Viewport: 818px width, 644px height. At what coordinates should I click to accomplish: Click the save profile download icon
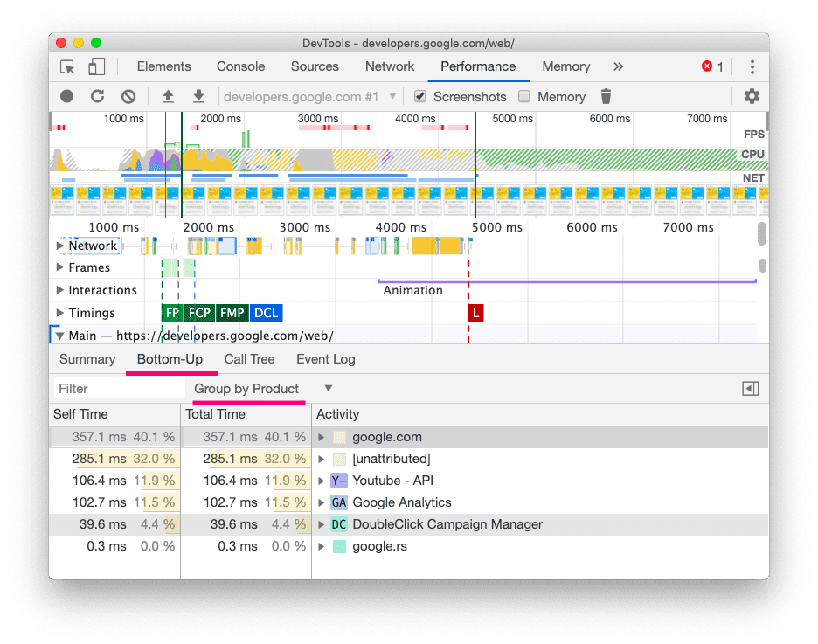coord(198,97)
